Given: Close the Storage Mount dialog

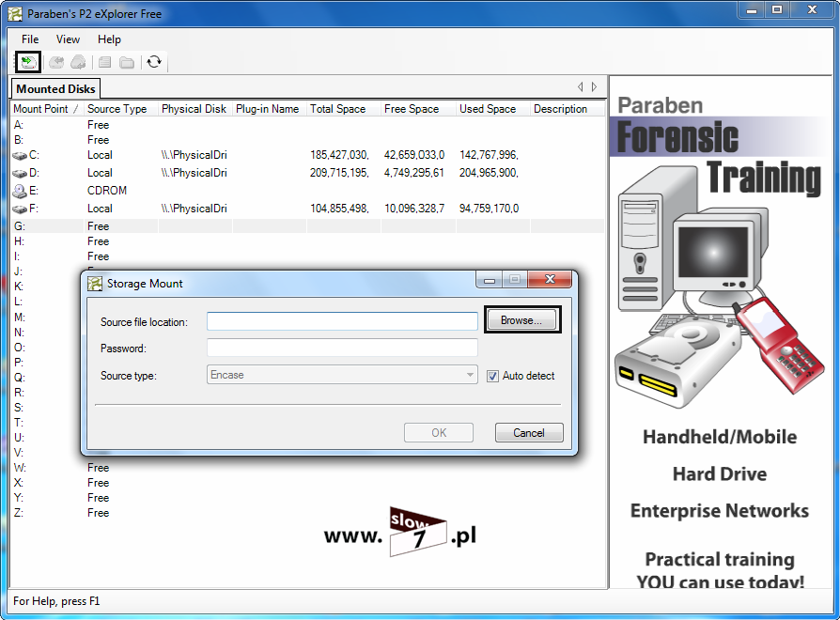Looking at the screenshot, I should click(x=550, y=280).
